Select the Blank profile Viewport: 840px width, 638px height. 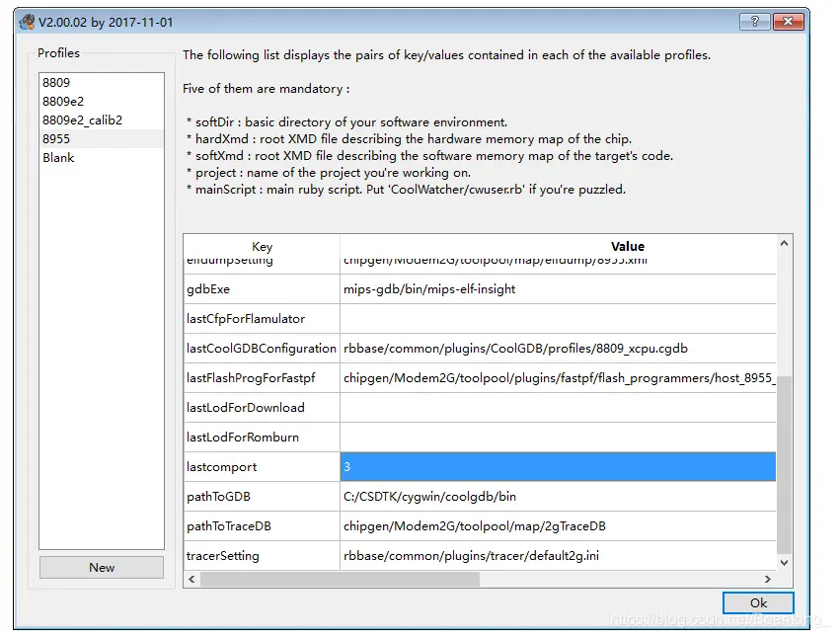tap(102, 158)
